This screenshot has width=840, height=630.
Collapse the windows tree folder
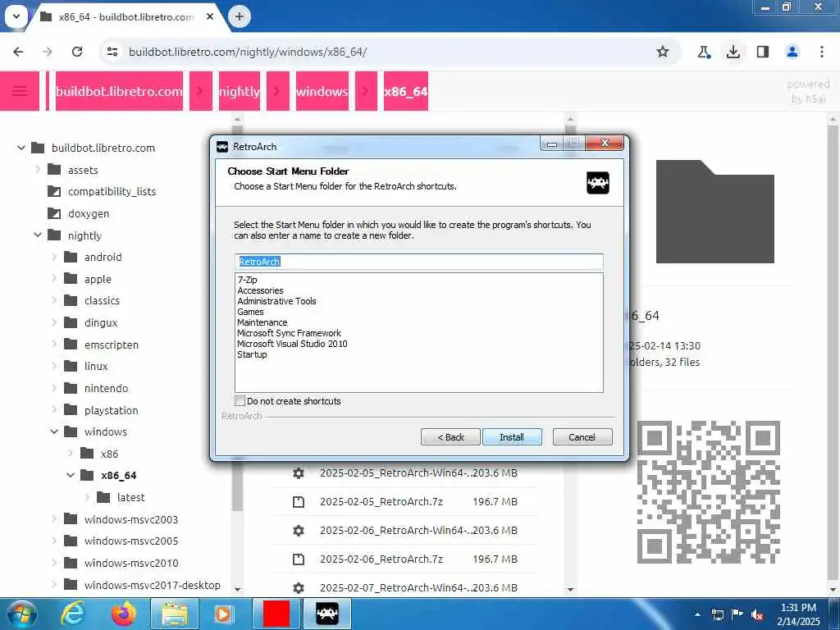(53, 431)
